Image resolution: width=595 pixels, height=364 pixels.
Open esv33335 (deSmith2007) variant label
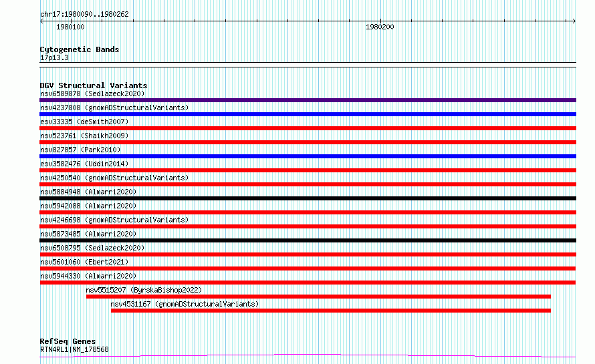pos(84,122)
